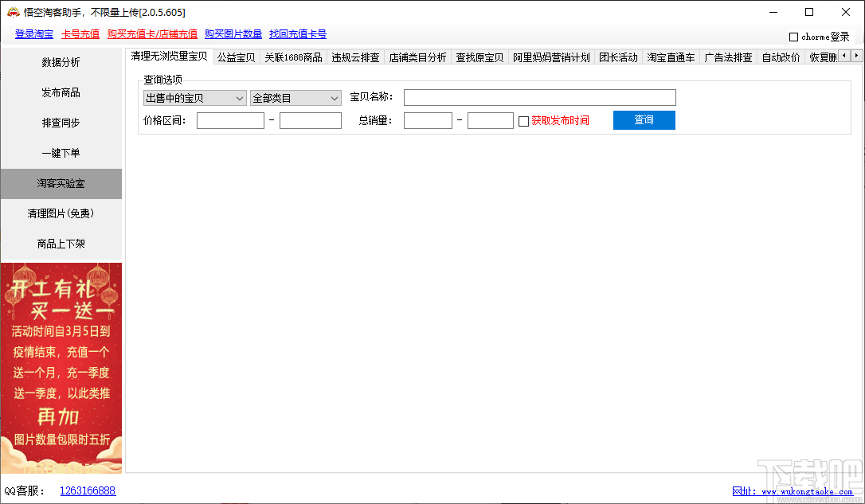The width and height of the screenshot is (865, 504).
Task: Minimize the application window
Action: pos(773,12)
